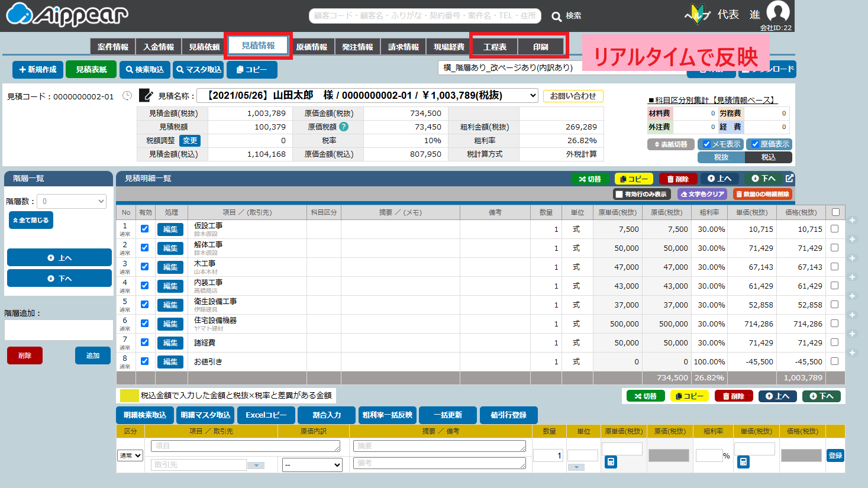Click the question mark help icon by 原価税額
Viewport: 868px width, 488px height.
click(x=344, y=127)
